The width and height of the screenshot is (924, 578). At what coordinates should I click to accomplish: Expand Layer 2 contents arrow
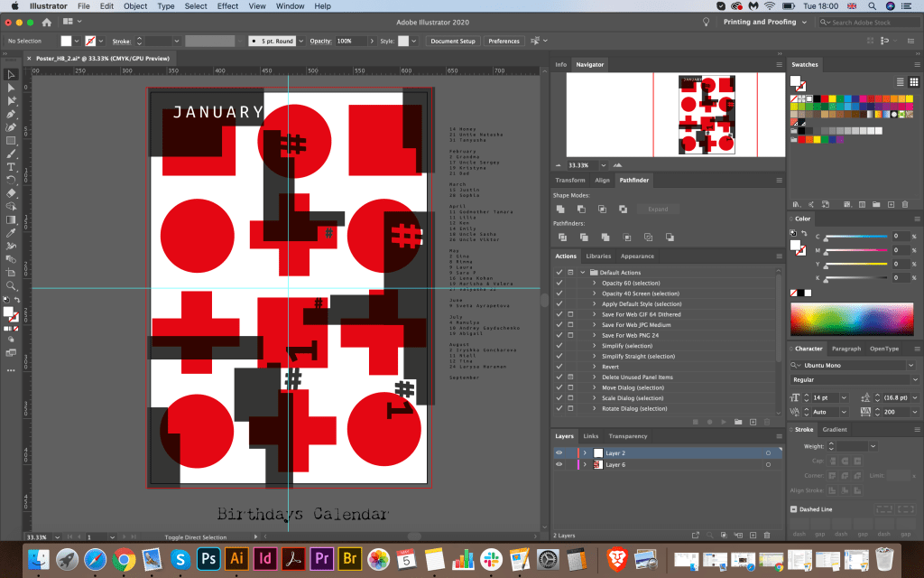click(x=585, y=452)
